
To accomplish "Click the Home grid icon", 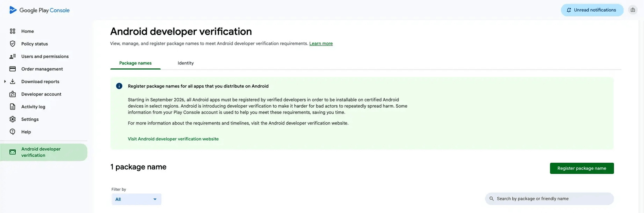I will click(x=12, y=31).
